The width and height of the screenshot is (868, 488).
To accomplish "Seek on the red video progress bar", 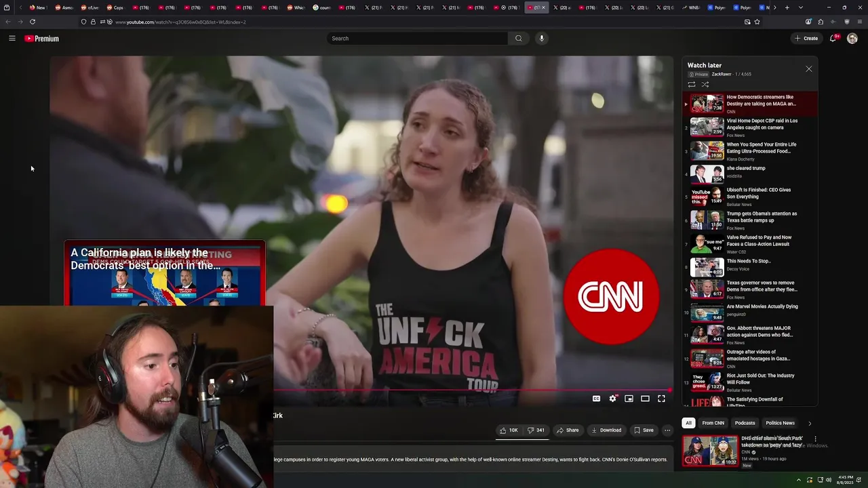I will [473, 390].
